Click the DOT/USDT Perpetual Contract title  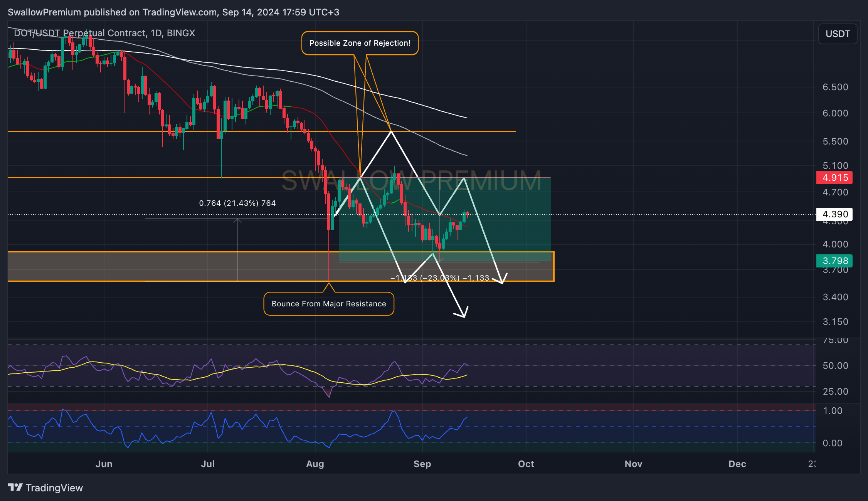[x=104, y=33]
